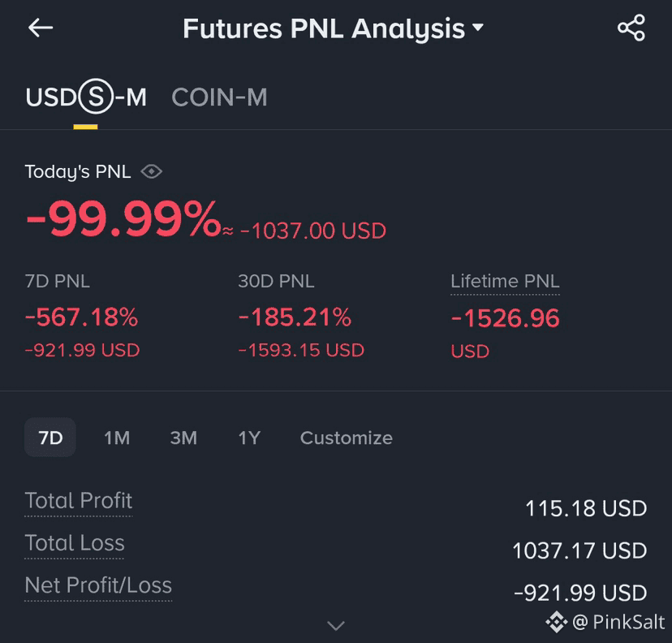Image resolution: width=672 pixels, height=643 pixels.
Task: Select the 7D time range
Action: 50,438
